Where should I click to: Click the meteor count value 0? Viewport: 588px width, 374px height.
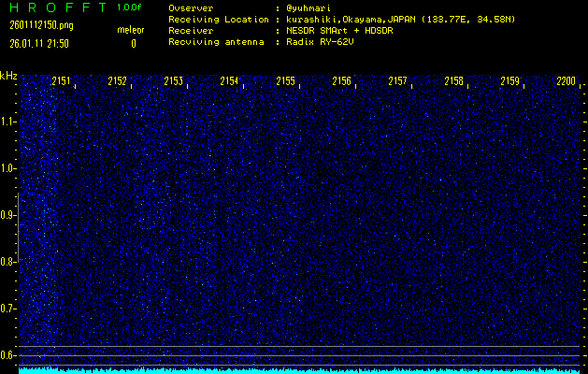click(x=133, y=43)
